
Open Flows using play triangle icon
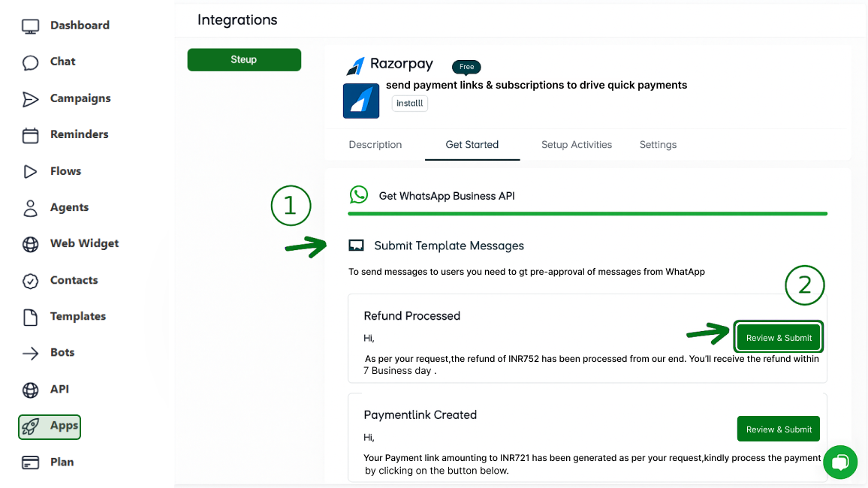pyautogui.click(x=30, y=172)
